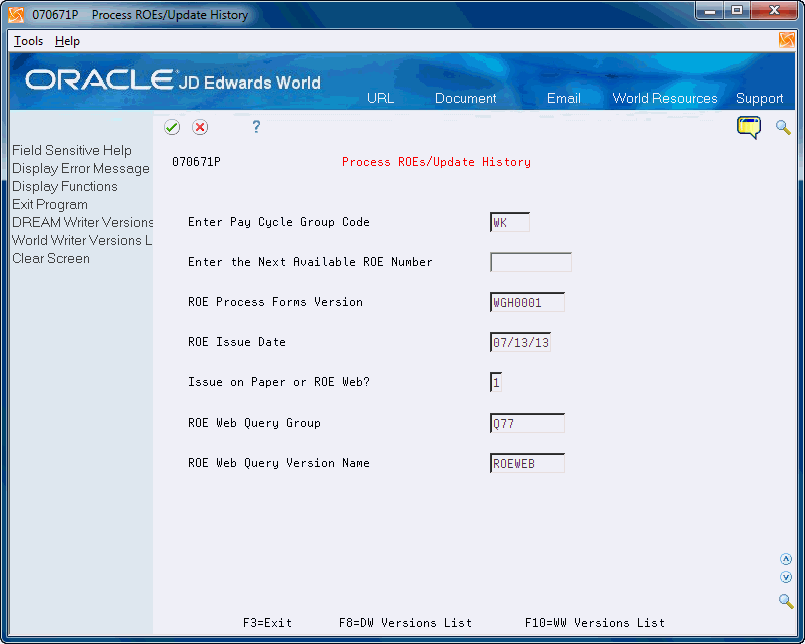Click the magnifier icon beside speech bubble
805x644 pixels.
783,127
